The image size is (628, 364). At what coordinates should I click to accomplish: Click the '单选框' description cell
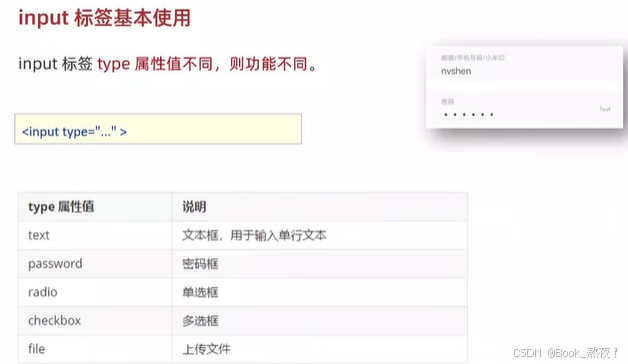click(x=320, y=292)
